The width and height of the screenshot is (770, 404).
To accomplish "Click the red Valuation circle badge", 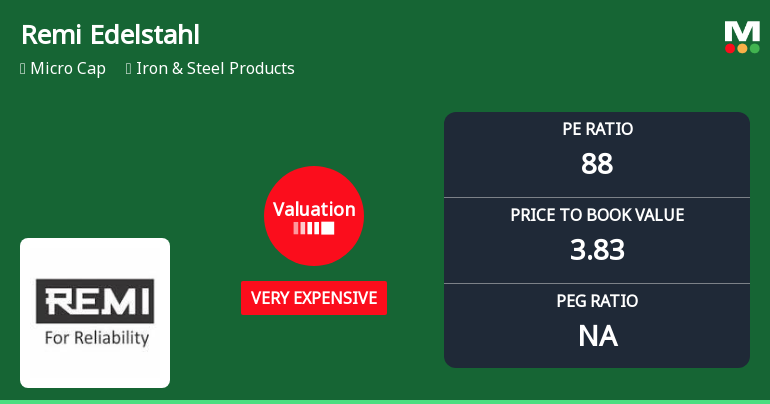I will pyautogui.click(x=314, y=216).
